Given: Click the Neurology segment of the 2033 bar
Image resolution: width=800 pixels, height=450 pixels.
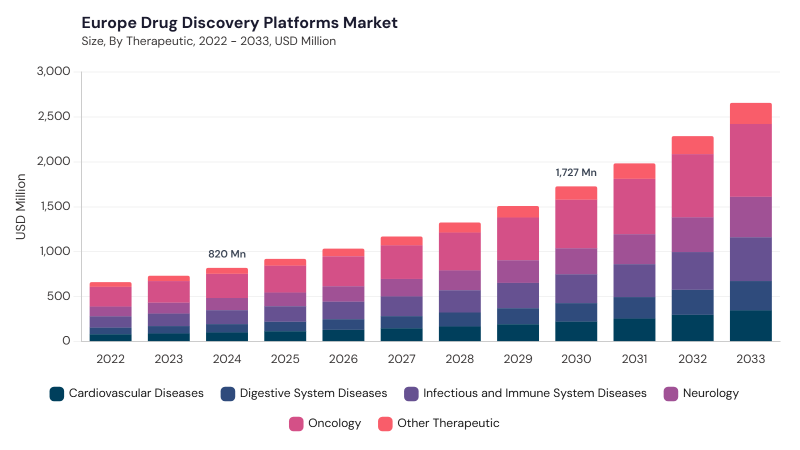Looking at the screenshot, I should pyautogui.click(x=751, y=217).
